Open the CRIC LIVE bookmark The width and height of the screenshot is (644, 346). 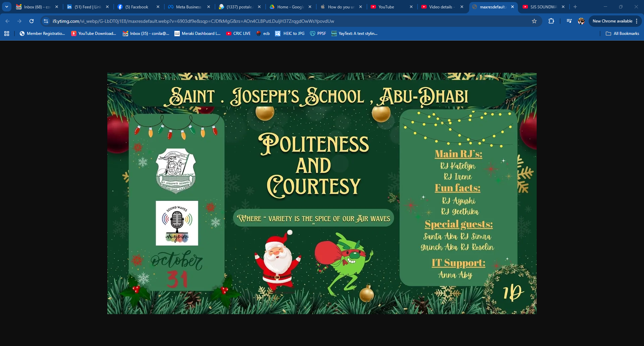[x=238, y=34]
